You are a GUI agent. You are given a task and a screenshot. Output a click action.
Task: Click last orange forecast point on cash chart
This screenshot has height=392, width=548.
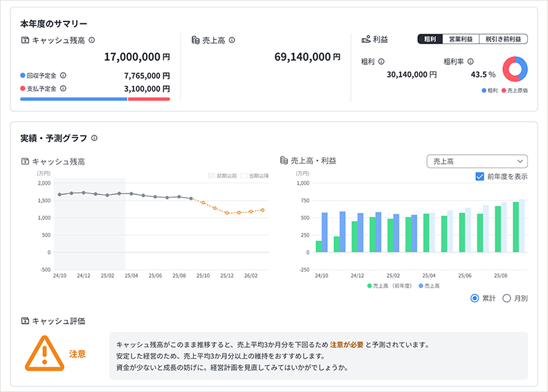pos(263,210)
